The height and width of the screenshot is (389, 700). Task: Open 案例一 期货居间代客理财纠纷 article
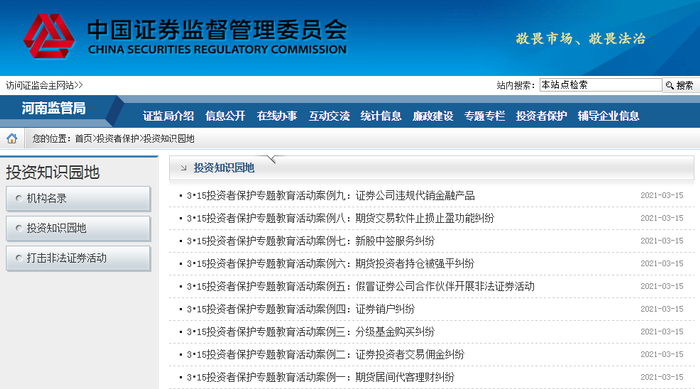coord(321,377)
